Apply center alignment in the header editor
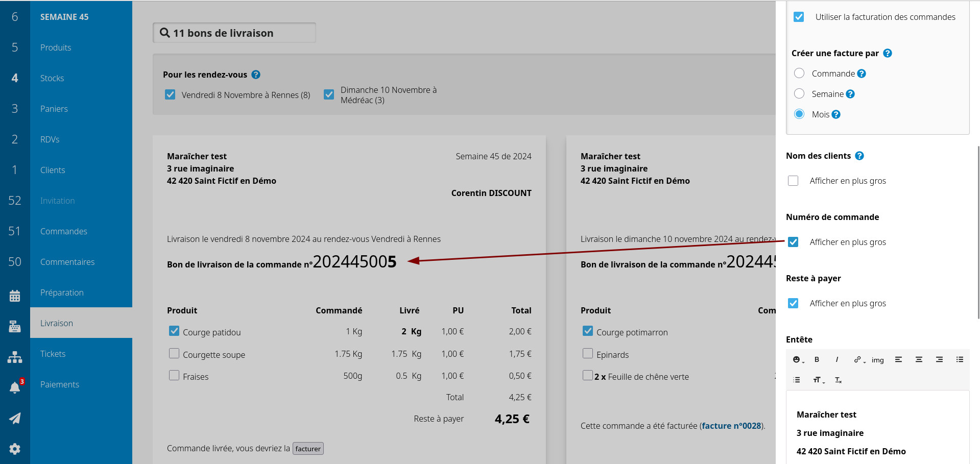 point(919,359)
